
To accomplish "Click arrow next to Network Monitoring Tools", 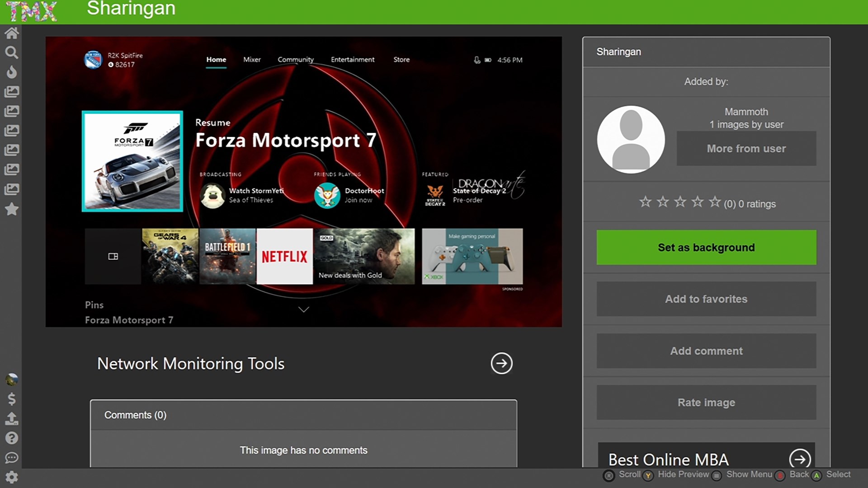I will (501, 363).
